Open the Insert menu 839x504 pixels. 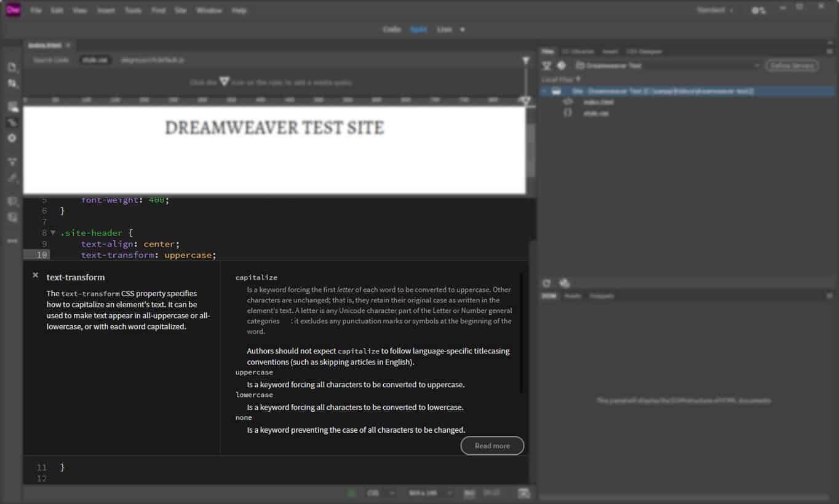[106, 10]
